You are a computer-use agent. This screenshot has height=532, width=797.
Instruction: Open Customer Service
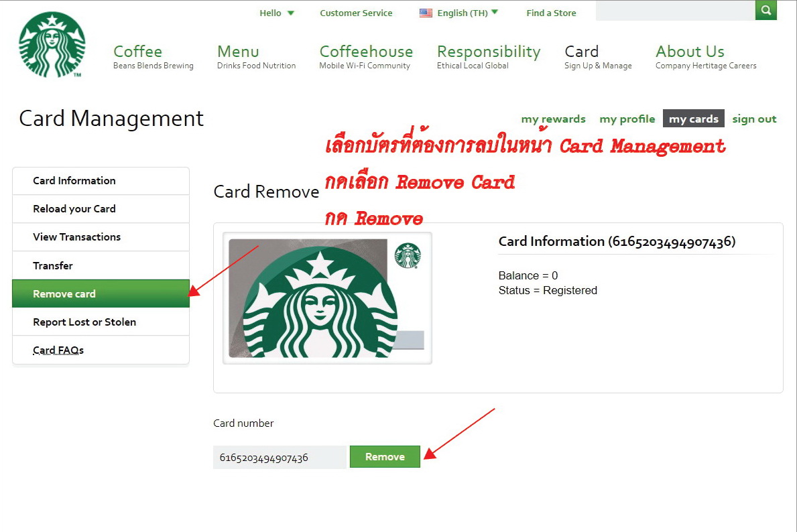pyautogui.click(x=356, y=12)
